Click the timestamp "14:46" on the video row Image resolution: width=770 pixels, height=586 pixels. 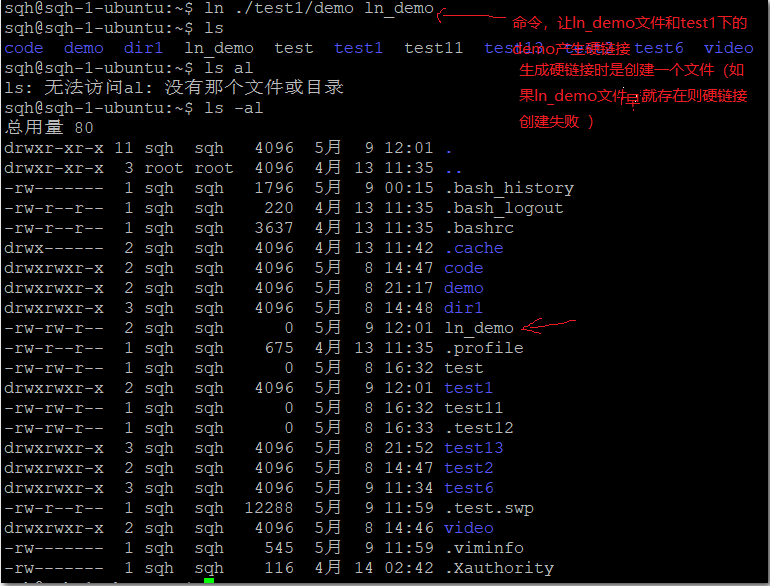click(409, 528)
